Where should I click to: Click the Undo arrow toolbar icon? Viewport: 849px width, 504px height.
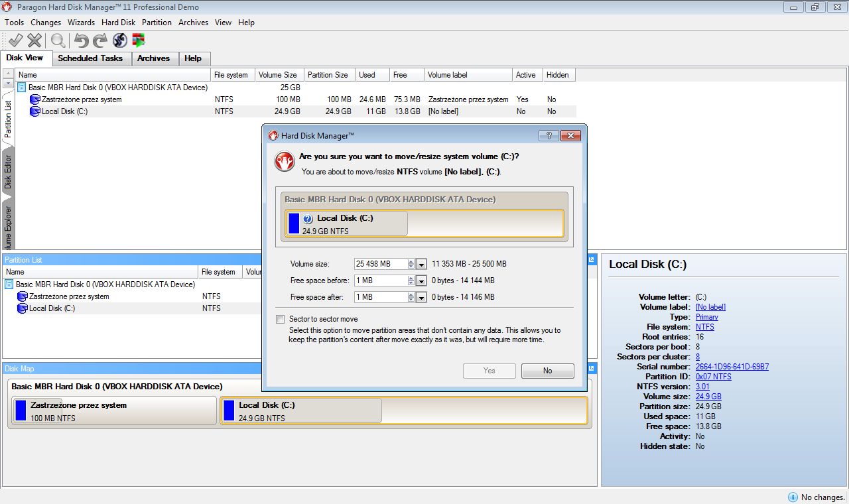81,40
